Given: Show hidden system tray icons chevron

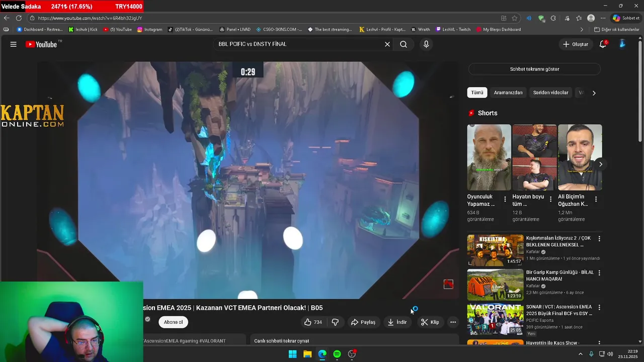Looking at the screenshot, I should 580,354.
